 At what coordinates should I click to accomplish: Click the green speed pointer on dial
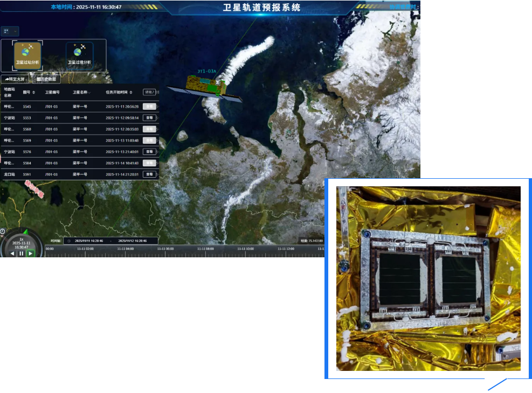tap(25, 231)
